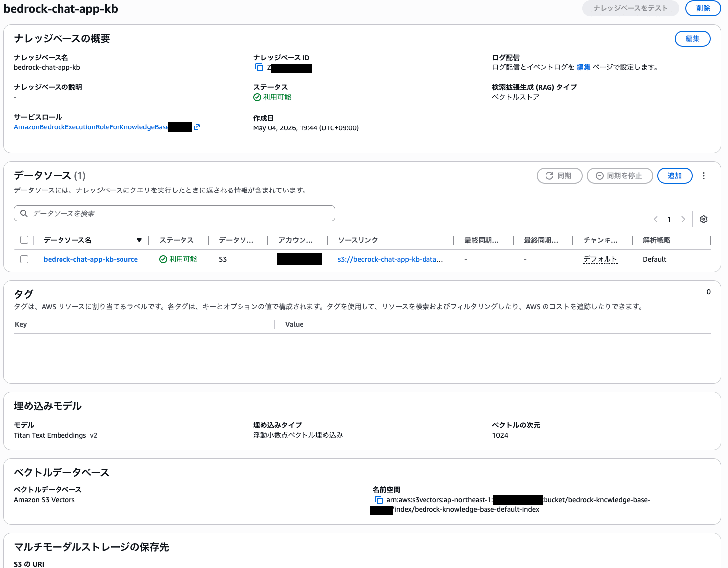728x568 pixels.
Task: Open data source table settings gear
Action: click(x=703, y=219)
